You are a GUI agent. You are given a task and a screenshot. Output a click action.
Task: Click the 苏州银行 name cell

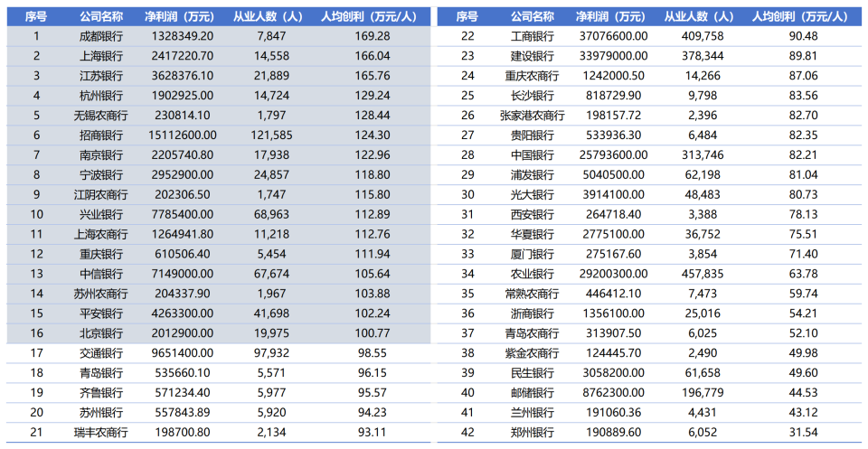[100, 413]
